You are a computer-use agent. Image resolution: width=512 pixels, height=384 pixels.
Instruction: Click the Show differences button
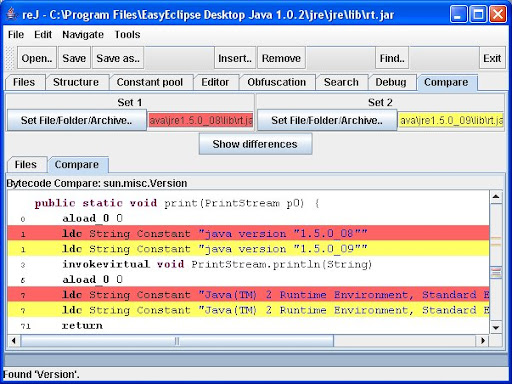click(255, 144)
